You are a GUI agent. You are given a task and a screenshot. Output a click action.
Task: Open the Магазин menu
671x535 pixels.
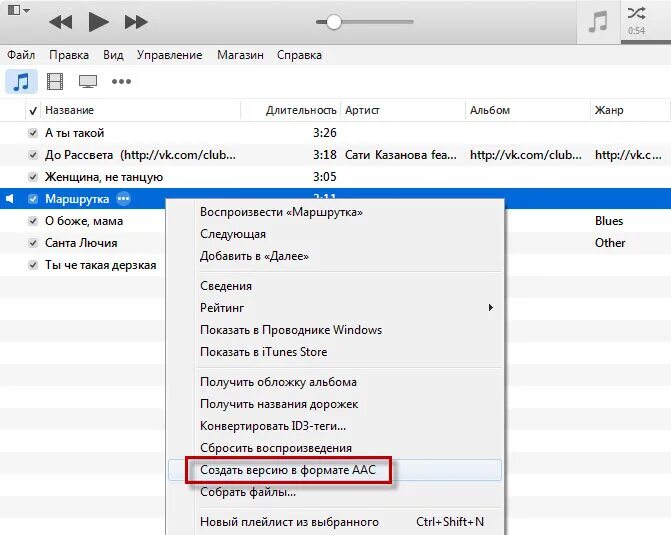click(240, 55)
